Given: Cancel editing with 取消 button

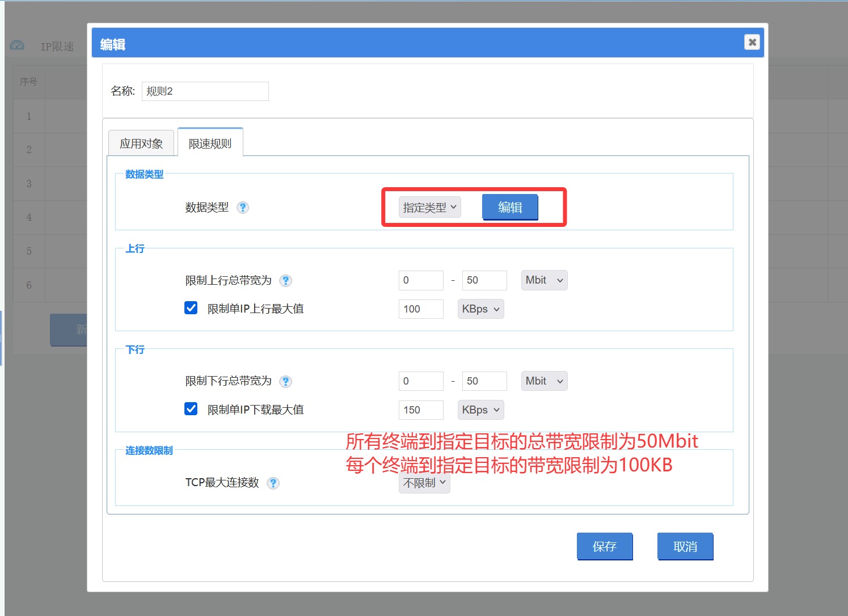Looking at the screenshot, I should [685, 546].
